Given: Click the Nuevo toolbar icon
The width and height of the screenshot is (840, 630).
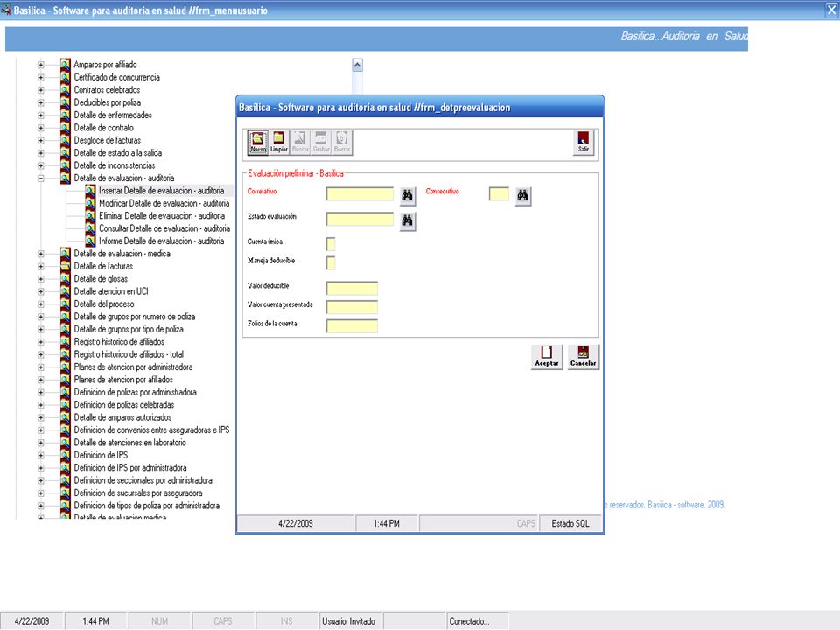Looking at the screenshot, I should [x=257, y=143].
